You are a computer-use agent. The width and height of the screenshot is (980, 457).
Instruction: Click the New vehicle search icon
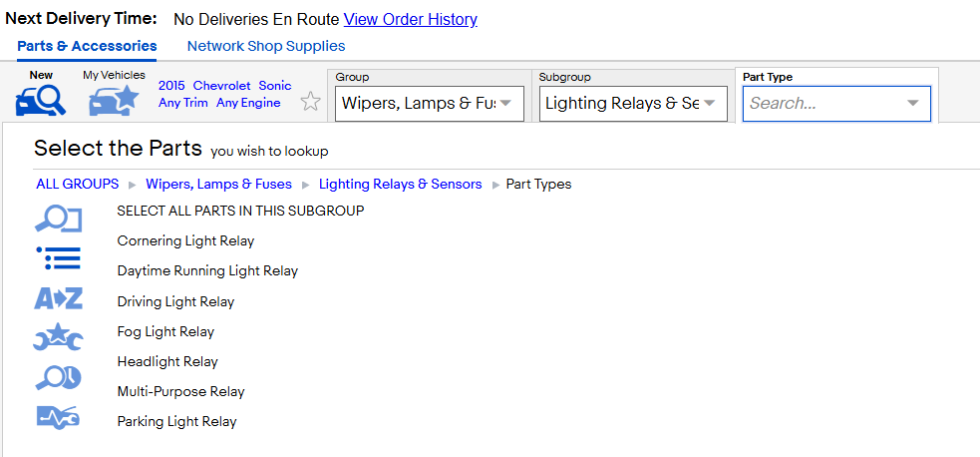point(41,101)
